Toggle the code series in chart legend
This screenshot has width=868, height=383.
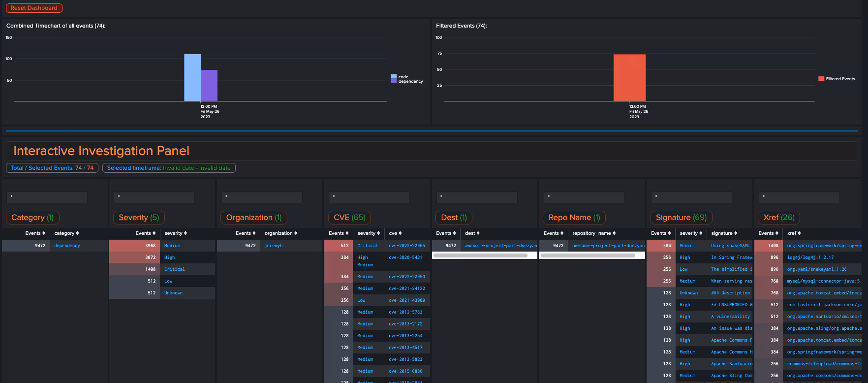coord(403,77)
